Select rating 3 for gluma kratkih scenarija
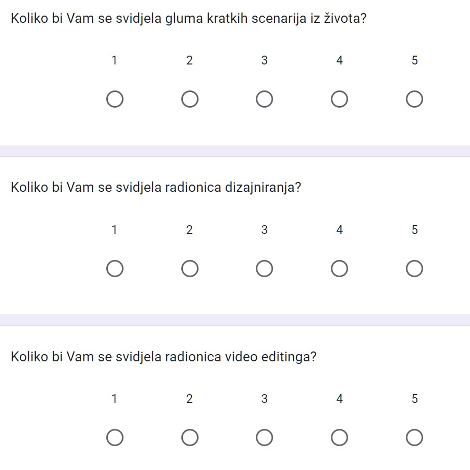 point(264,99)
